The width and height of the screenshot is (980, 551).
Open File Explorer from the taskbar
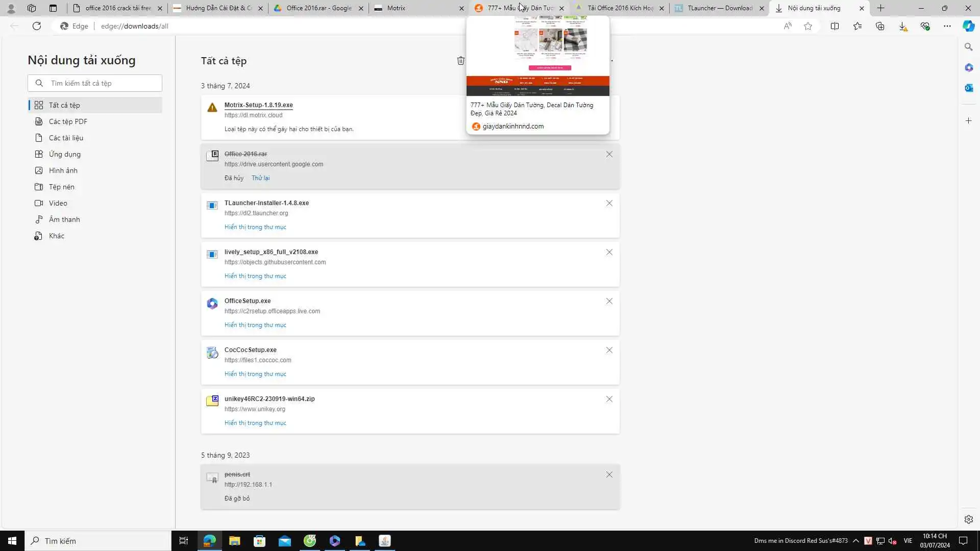point(234,541)
